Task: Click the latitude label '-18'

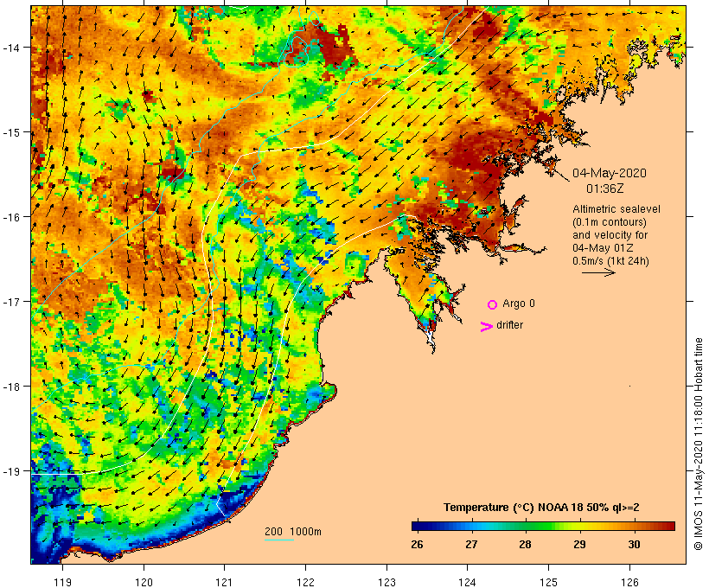Action: pyautogui.click(x=10, y=387)
